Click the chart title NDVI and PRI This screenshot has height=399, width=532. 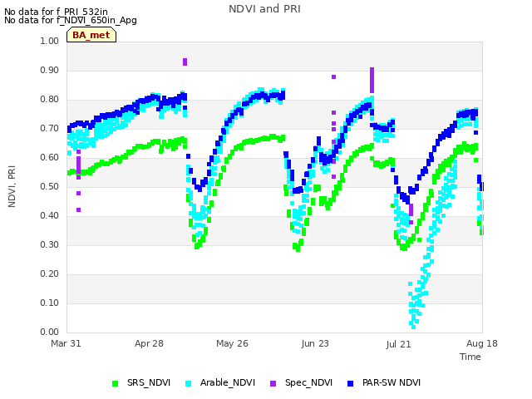(x=264, y=9)
